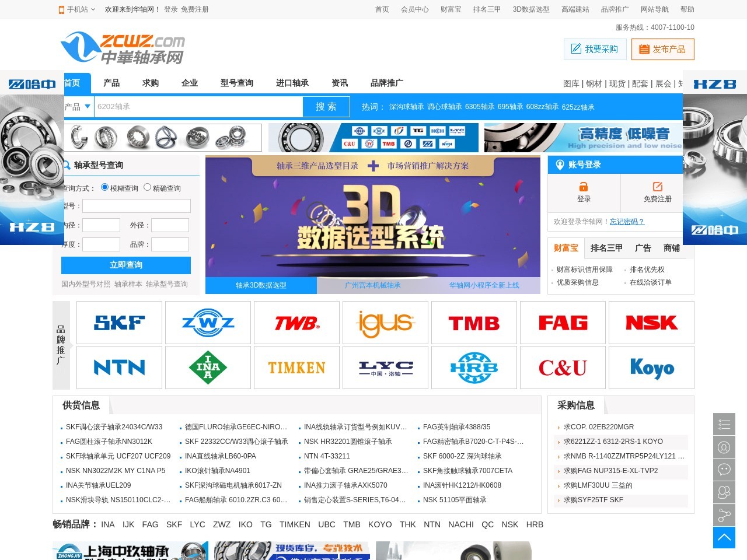Viewport: 747px width, 560px height.
Task: Switch to the 排名三甲 tab
Action: click(x=606, y=248)
